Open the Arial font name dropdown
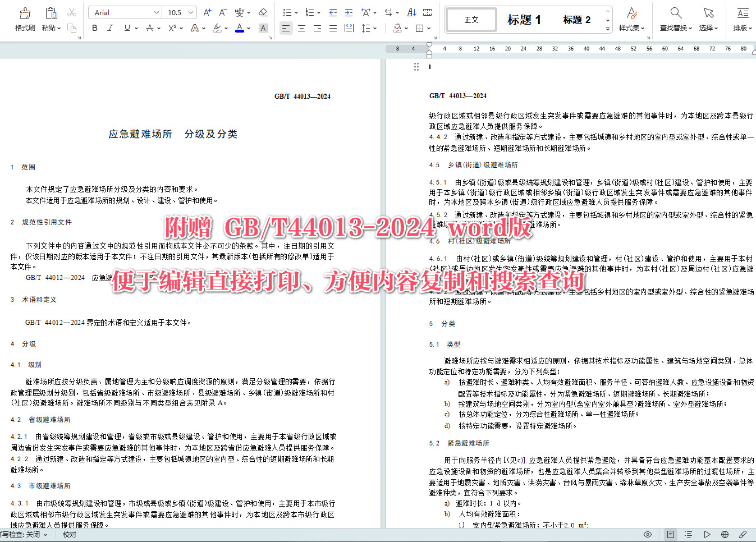This screenshot has width=756, height=542. click(157, 12)
